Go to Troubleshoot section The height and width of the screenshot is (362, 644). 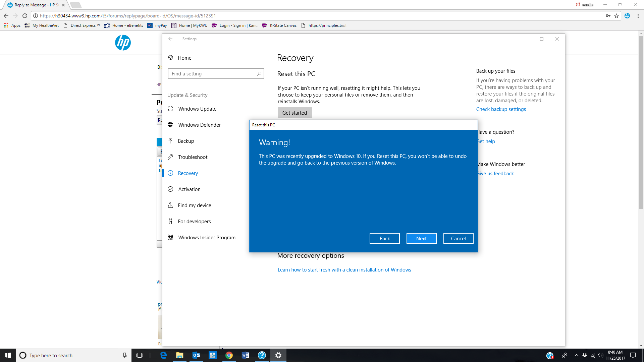(x=193, y=157)
